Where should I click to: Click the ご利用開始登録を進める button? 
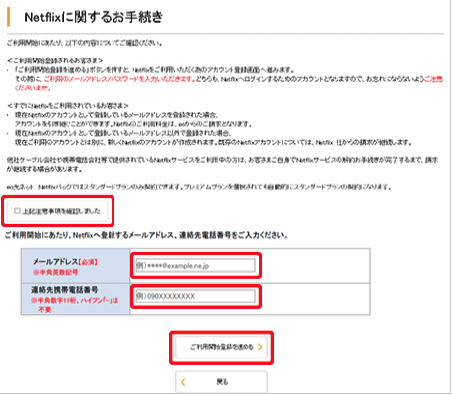(x=221, y=347)
